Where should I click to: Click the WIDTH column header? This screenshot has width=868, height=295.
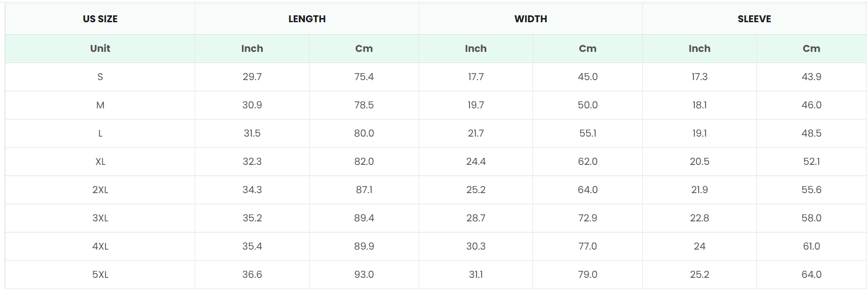click(531, 19)
